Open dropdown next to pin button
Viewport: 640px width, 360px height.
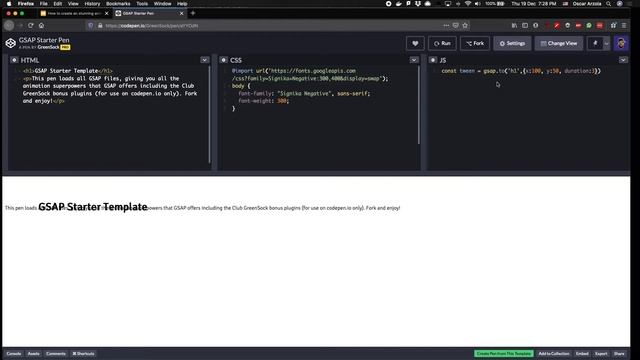click(607, 43)
